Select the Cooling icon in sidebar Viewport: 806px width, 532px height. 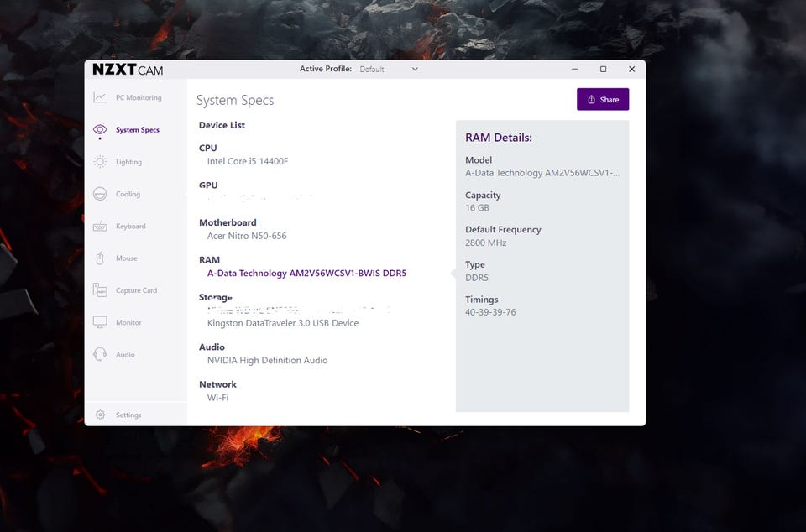point(100,194)
